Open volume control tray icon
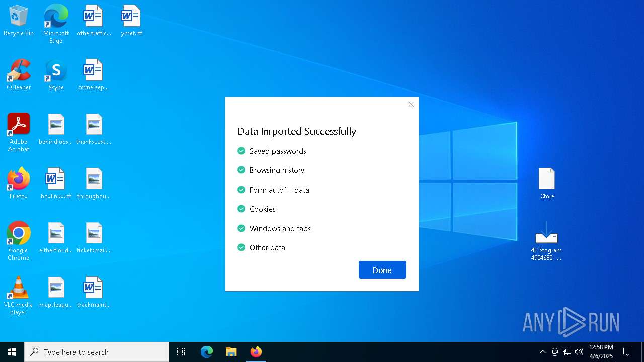This screenshot has width=644, height=362. (x=579, y=352)
